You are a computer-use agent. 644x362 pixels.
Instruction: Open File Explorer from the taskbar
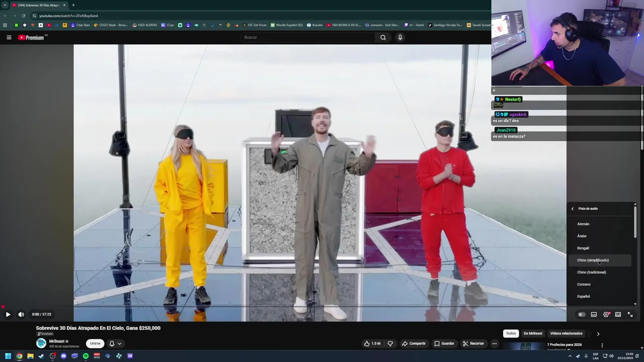pyautogui.click(x=30, y=356)
